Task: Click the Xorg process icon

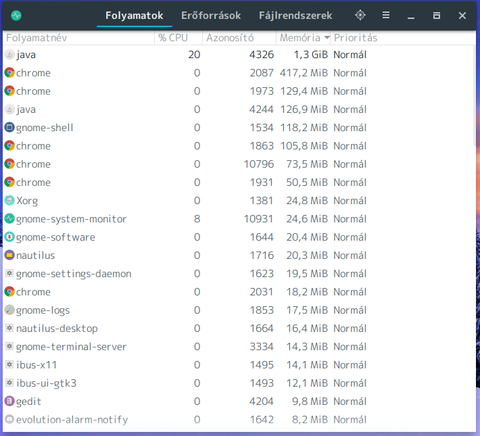Action: [x=10, y=200]
